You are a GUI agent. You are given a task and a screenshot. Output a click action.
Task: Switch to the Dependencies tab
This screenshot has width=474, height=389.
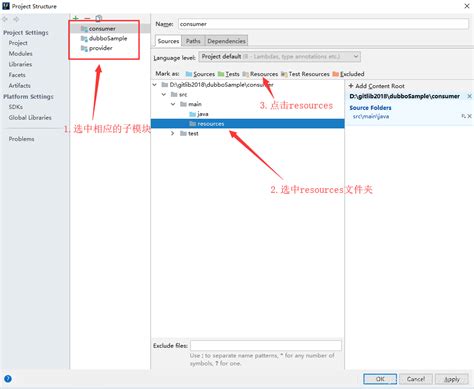(226, 41)
